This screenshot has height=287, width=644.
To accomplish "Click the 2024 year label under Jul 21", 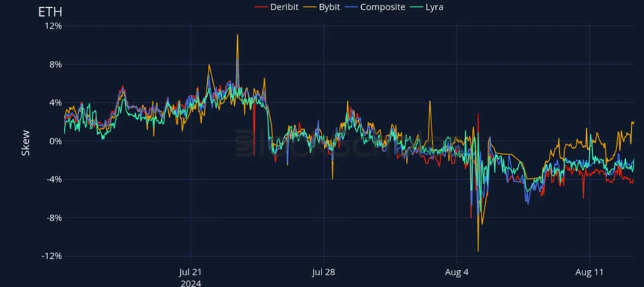I will click(x=191, y=282).
